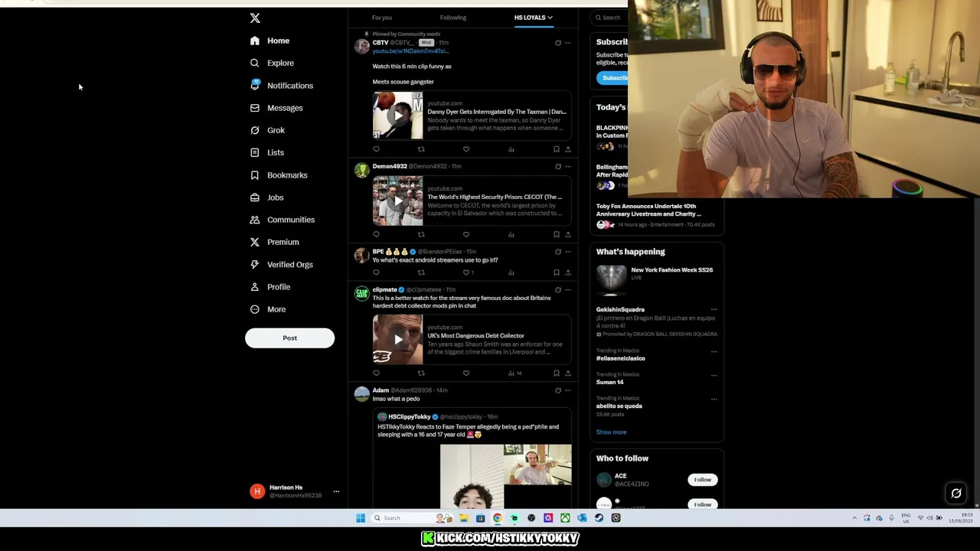Open Steam from the taskbar

[599, 518]
